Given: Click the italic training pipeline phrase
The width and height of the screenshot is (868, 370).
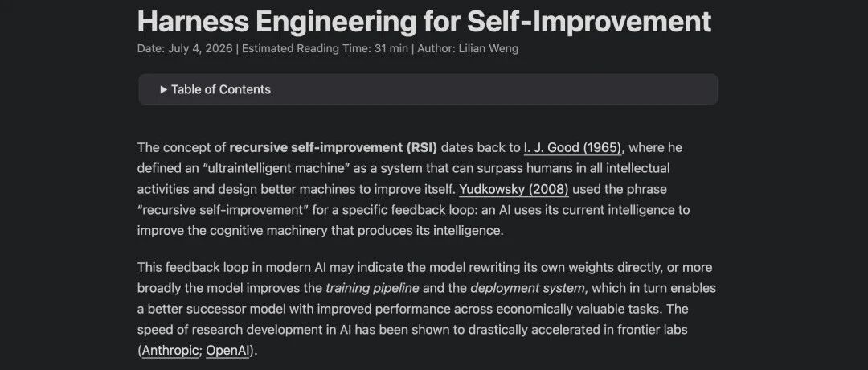Looking at the screenshot, I should [372, 289].
